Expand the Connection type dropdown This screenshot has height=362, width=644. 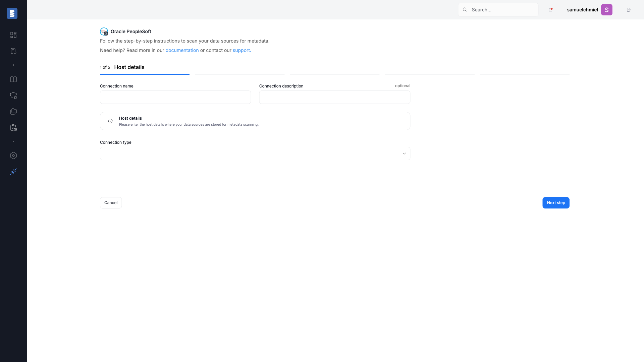coord(255,154)
